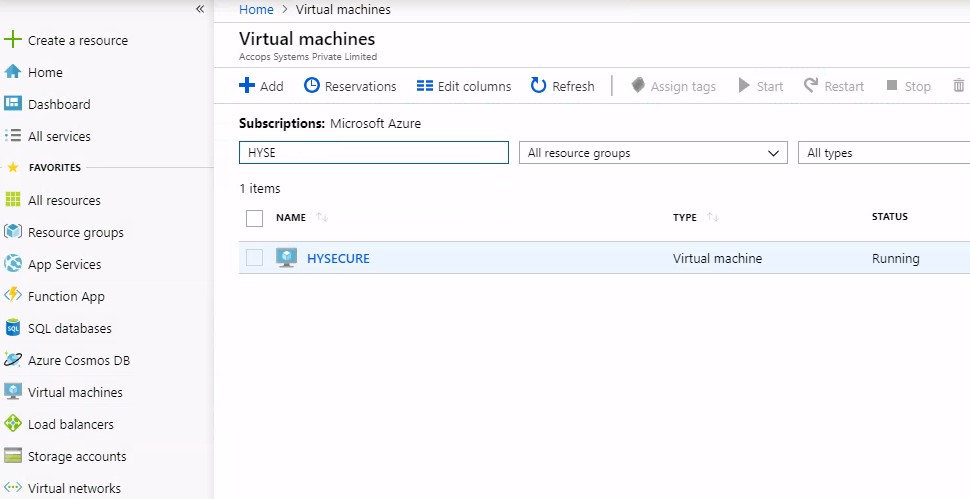Click the Edit columns icon
Viewport: 970px width, 499px height.
click(x=424, y=86)
